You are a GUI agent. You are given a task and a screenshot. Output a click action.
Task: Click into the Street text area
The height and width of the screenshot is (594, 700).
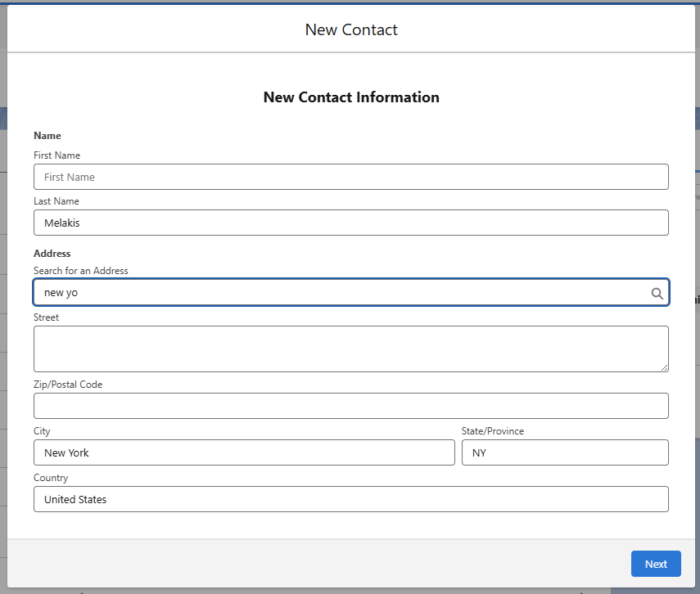coord(351,349)
